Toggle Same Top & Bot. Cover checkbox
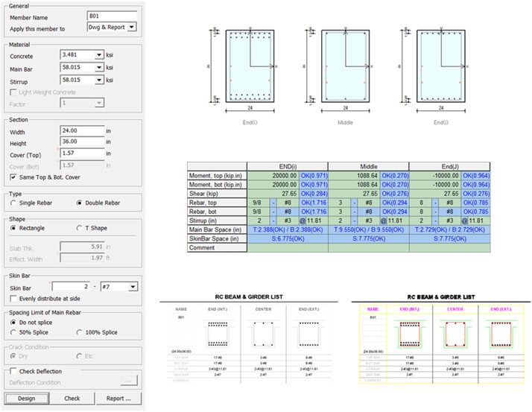This screenshot has width=532, height=412. coord(13,178)
